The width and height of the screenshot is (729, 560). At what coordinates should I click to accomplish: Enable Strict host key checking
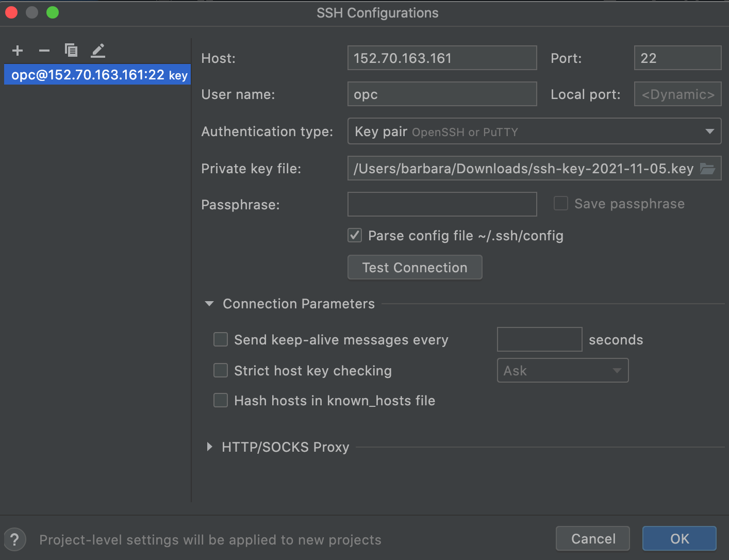221,370
